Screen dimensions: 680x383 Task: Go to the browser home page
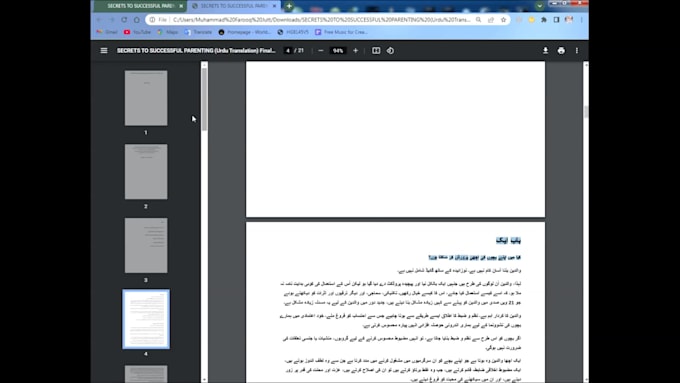coord(137,20)
